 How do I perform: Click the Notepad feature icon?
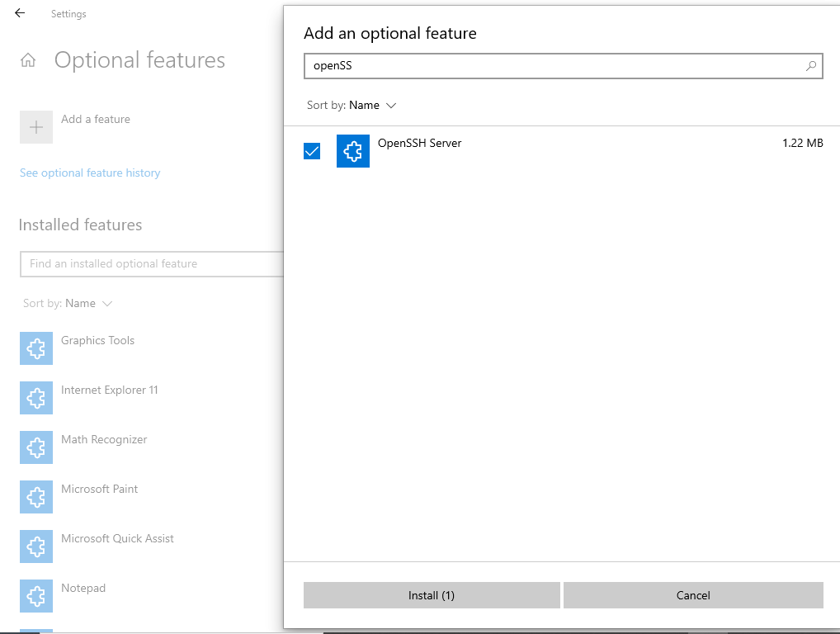pyautogui.click(x=36, y=596)
